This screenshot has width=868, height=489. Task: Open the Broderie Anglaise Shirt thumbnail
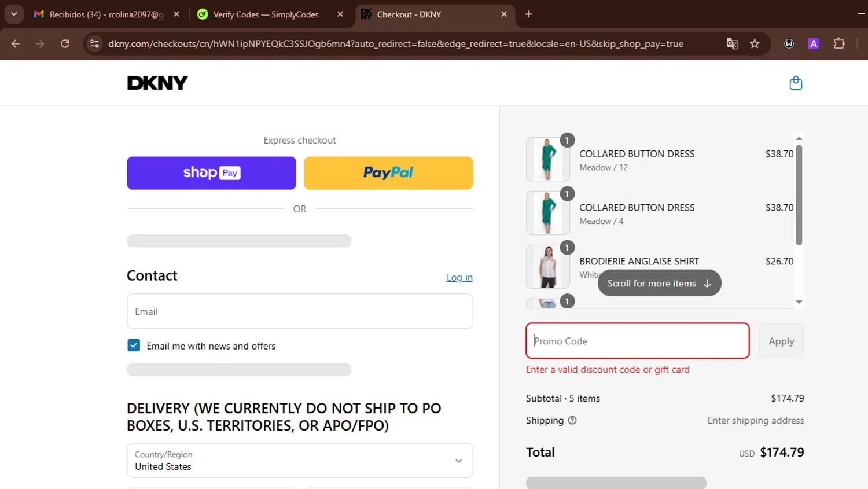click(x=548, y=267)
